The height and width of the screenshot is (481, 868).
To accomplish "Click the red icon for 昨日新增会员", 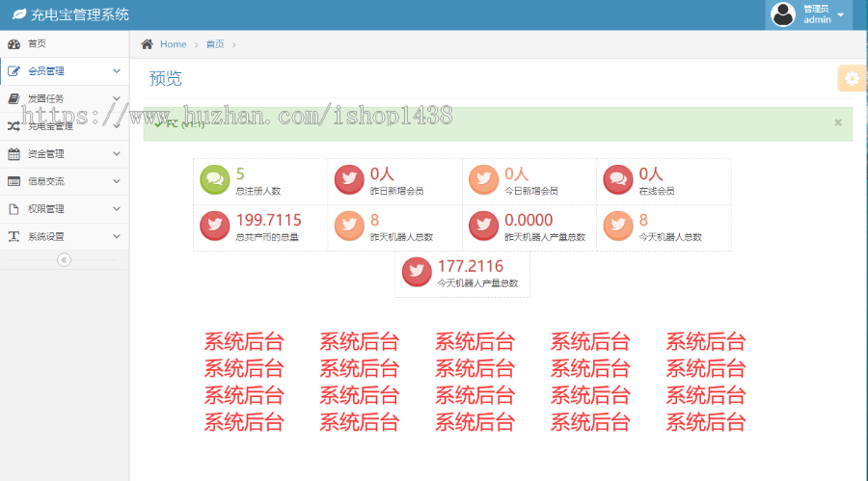I will pyautogui.click(x=349, y=179).
